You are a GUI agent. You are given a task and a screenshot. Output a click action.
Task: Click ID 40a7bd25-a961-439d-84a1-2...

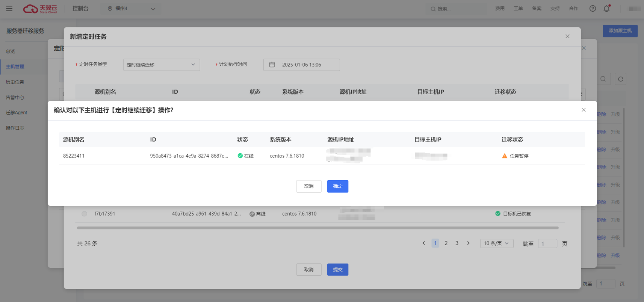[206, 214]
